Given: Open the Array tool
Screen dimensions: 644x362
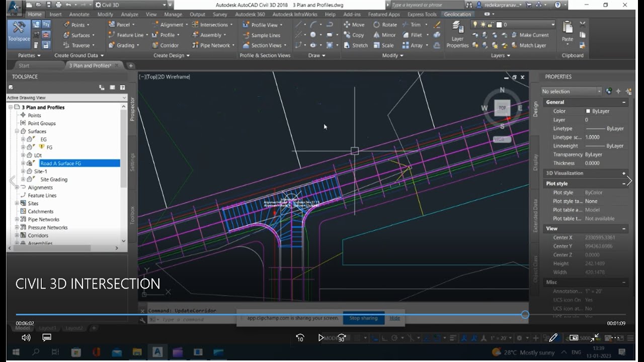Looking at the screenshot, I should click(413, 45).
